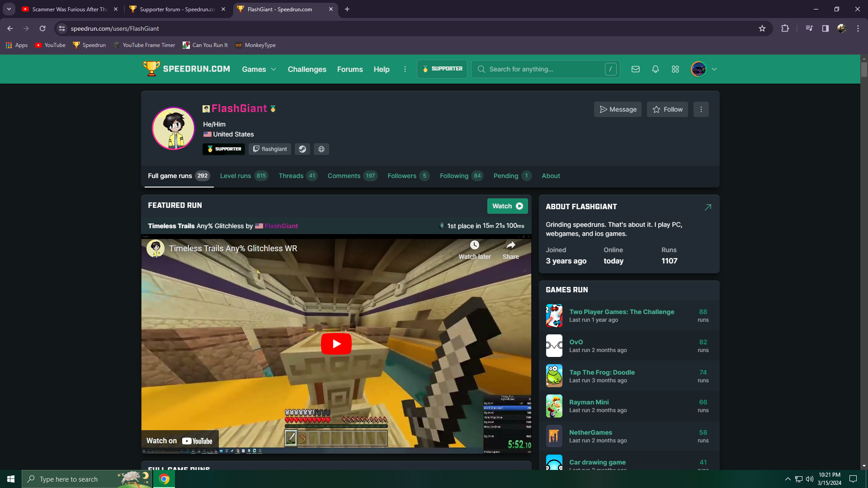
Task: Show hidden system tray icons
Action: click(x=788, y=479)
